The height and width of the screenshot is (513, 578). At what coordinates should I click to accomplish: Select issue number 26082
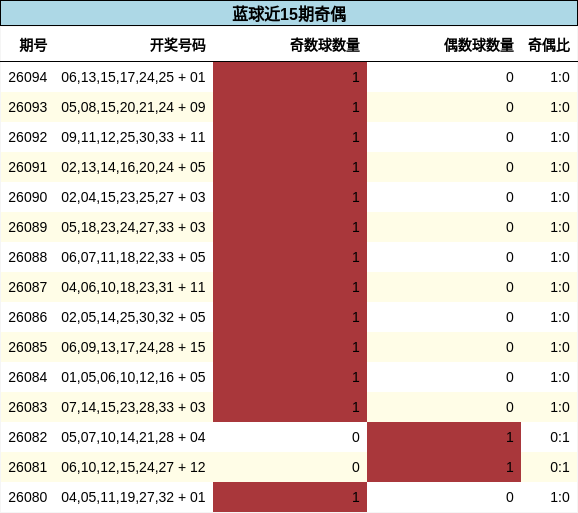(x=28, y=437)
